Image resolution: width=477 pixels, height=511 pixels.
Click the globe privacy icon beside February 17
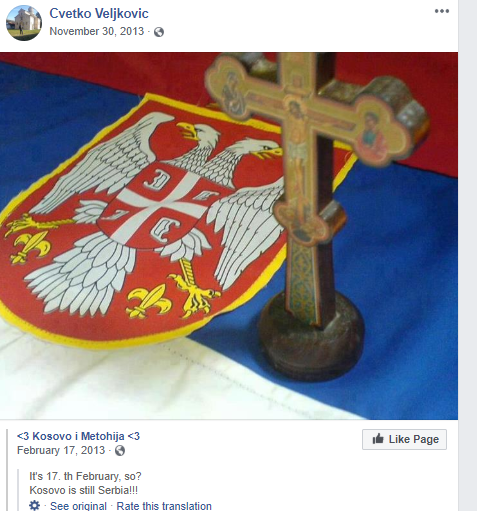point(120,451)
